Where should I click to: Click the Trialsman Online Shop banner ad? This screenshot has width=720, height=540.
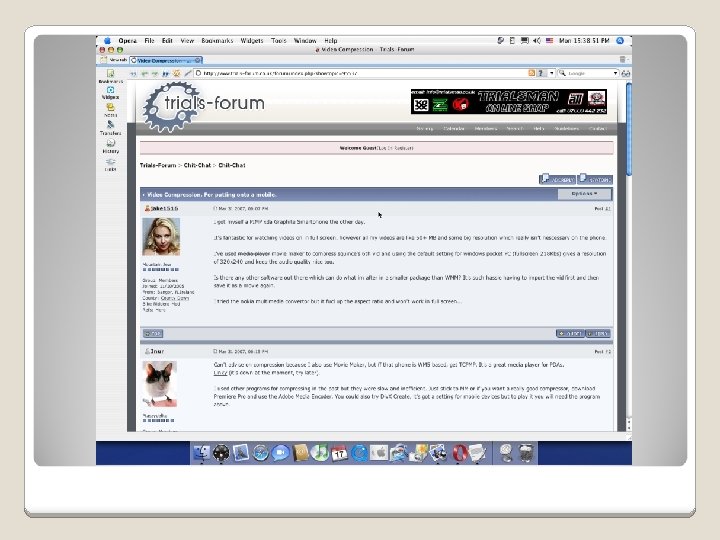(x=509, y=101)
